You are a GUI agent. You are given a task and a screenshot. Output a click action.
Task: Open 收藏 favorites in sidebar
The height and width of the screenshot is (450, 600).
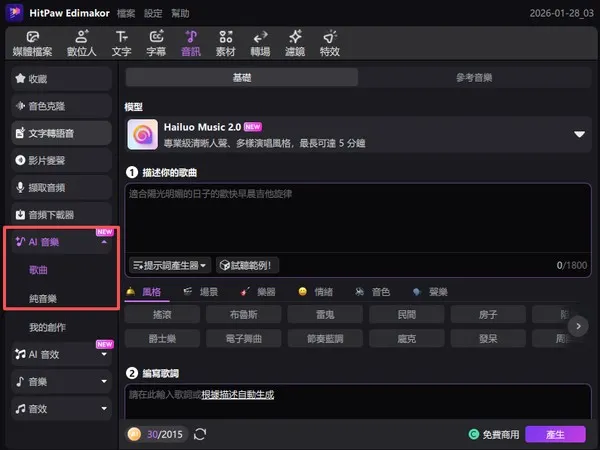[x=61, y=79]
